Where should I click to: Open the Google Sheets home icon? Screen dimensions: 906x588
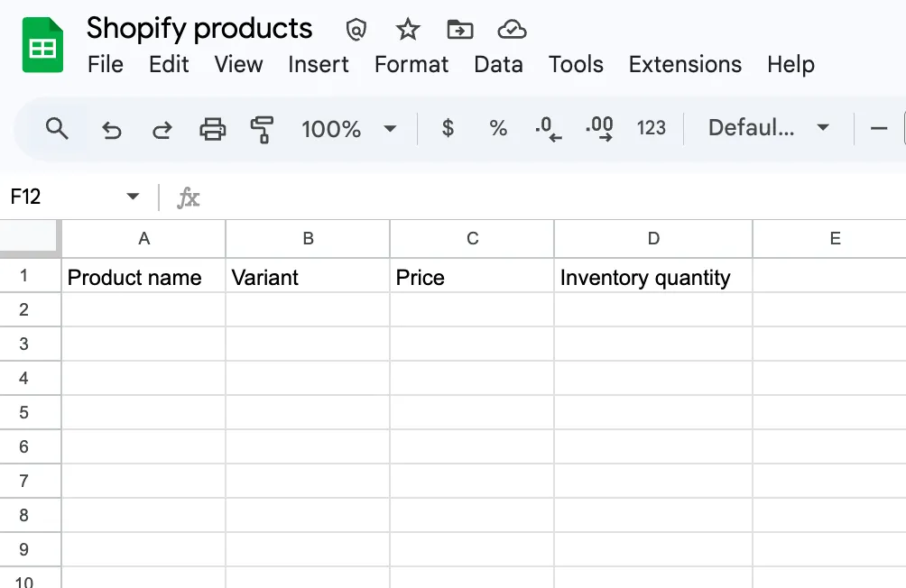coord(42,45)
